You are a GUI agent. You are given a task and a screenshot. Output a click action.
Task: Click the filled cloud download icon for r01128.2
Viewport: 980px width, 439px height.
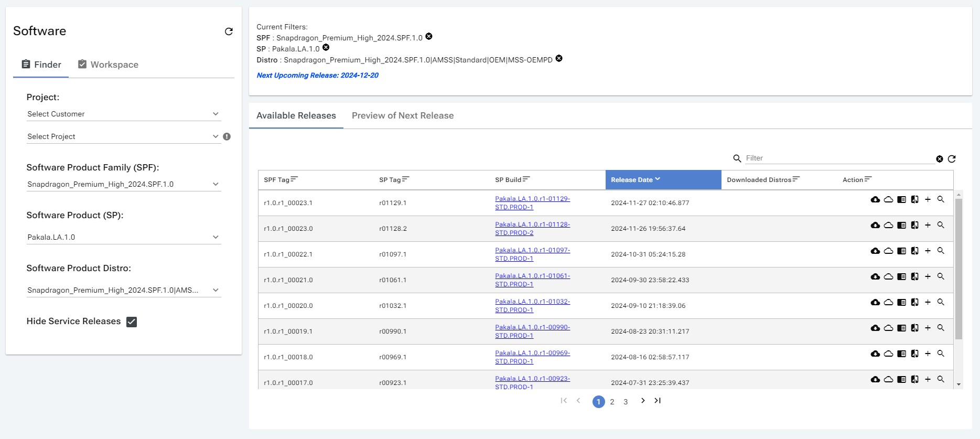(x=875, y=225)
